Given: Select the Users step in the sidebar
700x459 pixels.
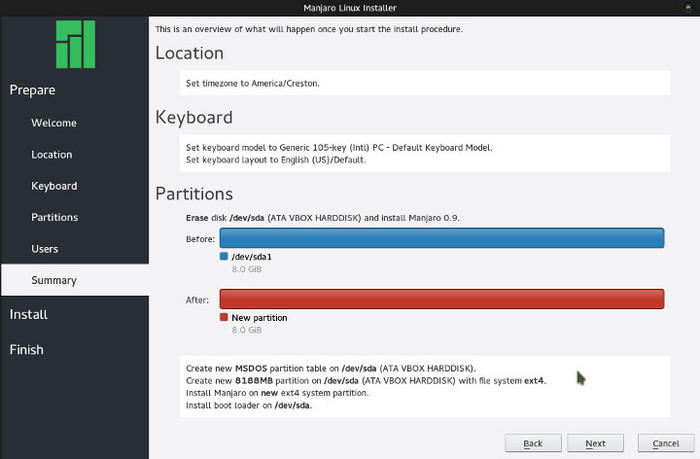Looking at the screenshot, I should pyautogui.click(x=45, y=249).
